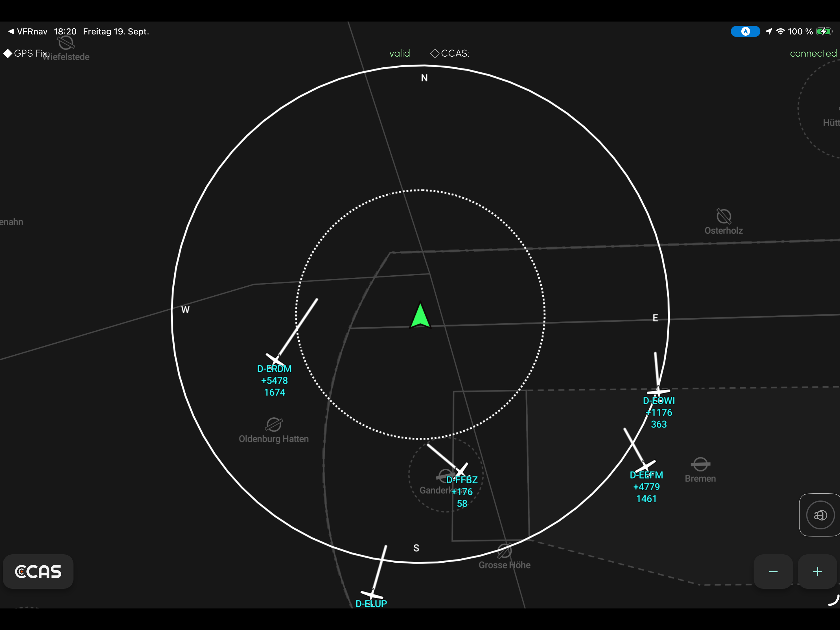This screenshot has width=840, height=630.
Task: Tap the '+5478' altitude value
Action: click(x=274, y=380)
